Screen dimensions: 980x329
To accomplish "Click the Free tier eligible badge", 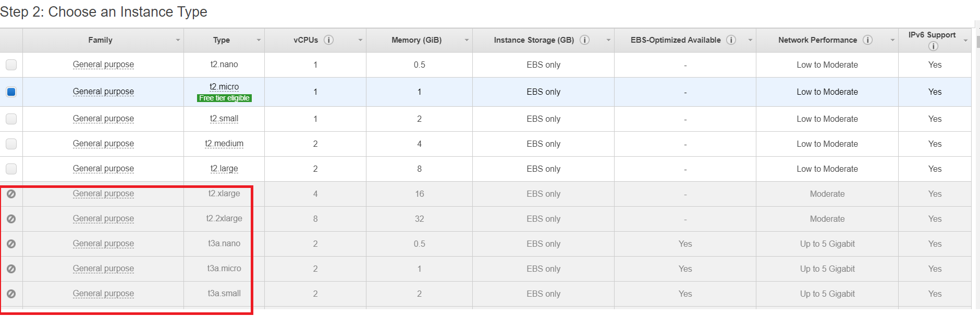I will click(224, 98).
